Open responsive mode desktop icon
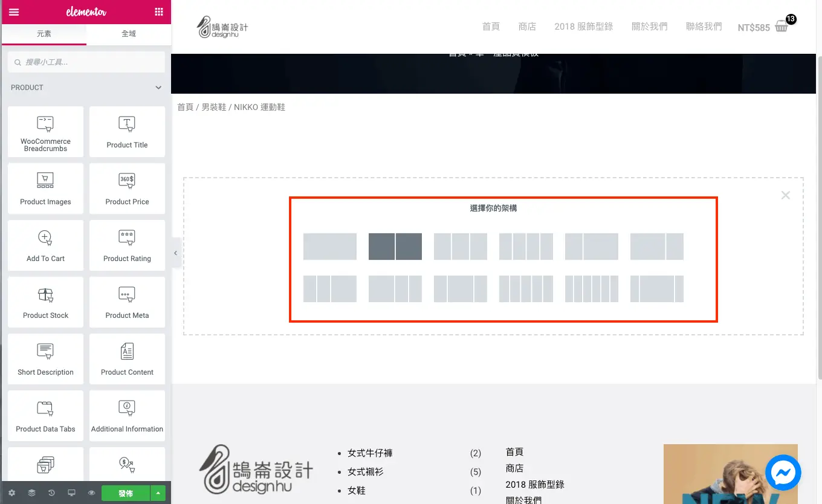Image resolution: width=822 pixels, height=504 pixels. tap(71, 493)
